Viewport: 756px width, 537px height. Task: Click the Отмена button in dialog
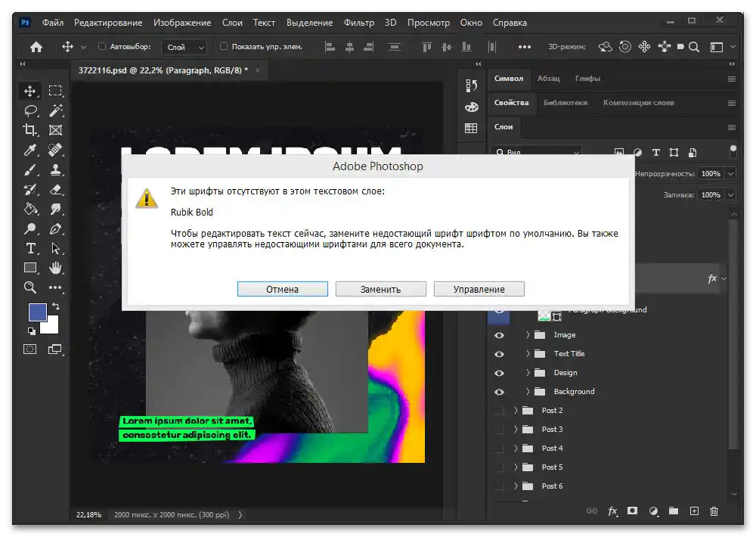(283, 289)
